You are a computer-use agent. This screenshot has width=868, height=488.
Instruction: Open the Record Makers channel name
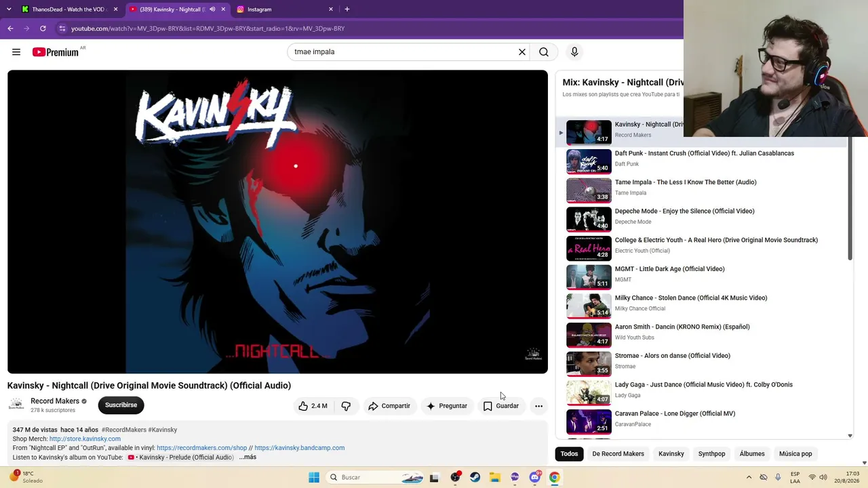(x=55, y=401)
